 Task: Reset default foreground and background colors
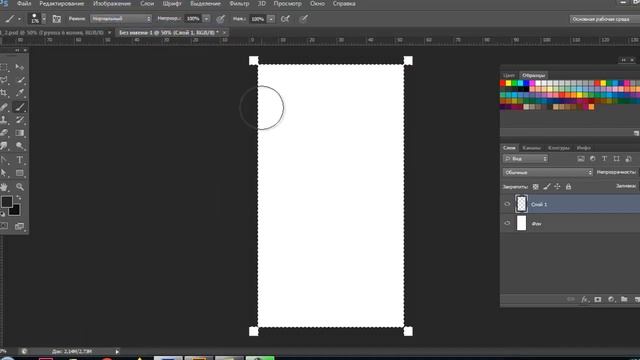[3, 213]
